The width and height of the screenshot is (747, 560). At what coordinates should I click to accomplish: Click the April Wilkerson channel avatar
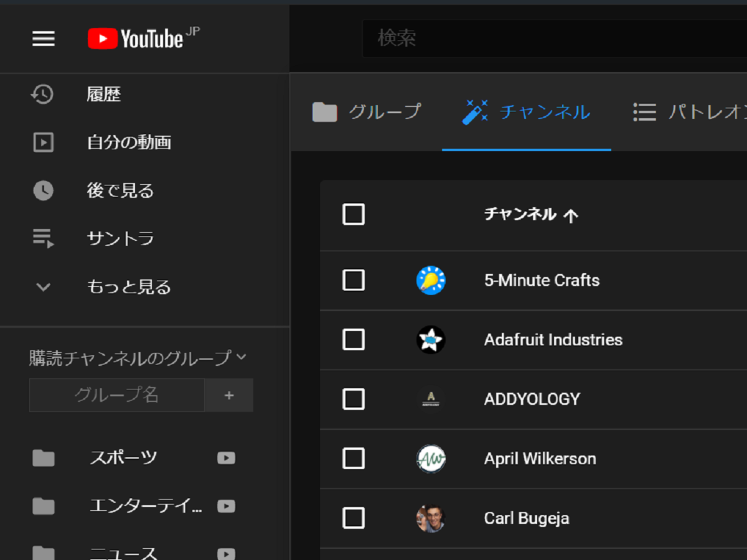[x=431, y=459]
